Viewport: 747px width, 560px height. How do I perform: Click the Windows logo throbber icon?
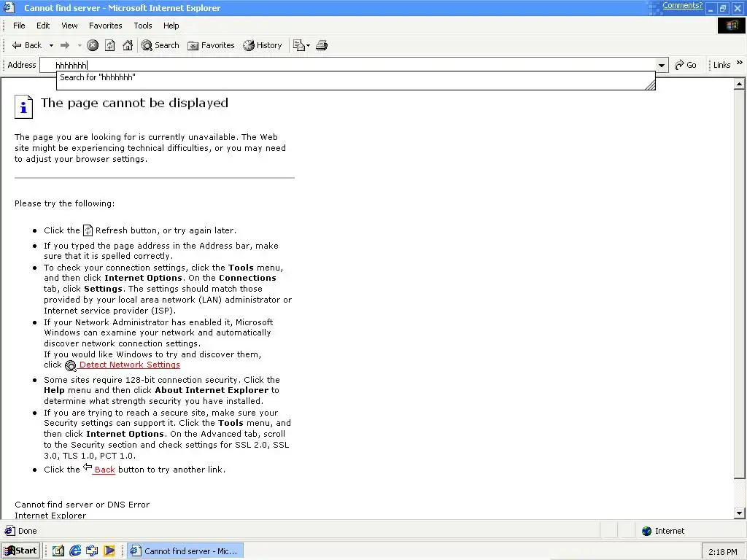(732, 26)
